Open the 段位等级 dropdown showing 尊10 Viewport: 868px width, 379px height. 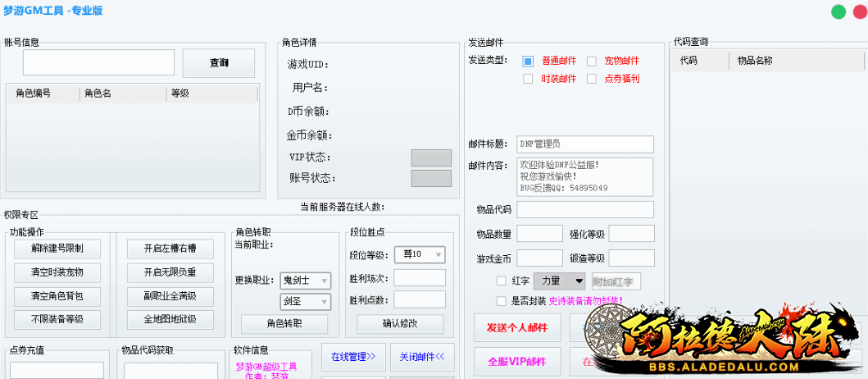tap(420, 254)
